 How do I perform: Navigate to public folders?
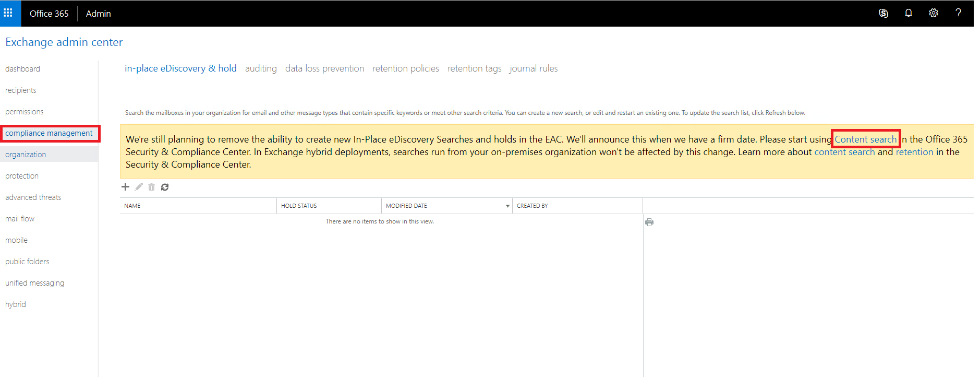27,262
